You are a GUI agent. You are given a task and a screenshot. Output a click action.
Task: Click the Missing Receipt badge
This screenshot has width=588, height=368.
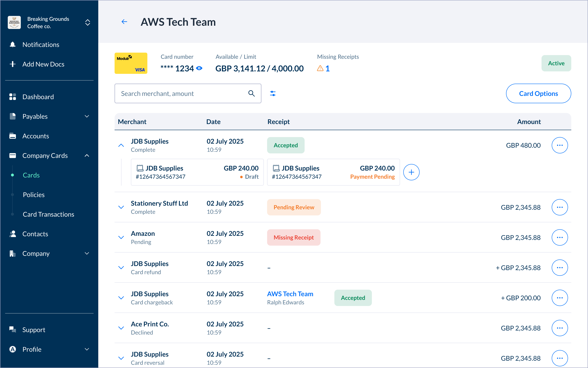point(294,237)
